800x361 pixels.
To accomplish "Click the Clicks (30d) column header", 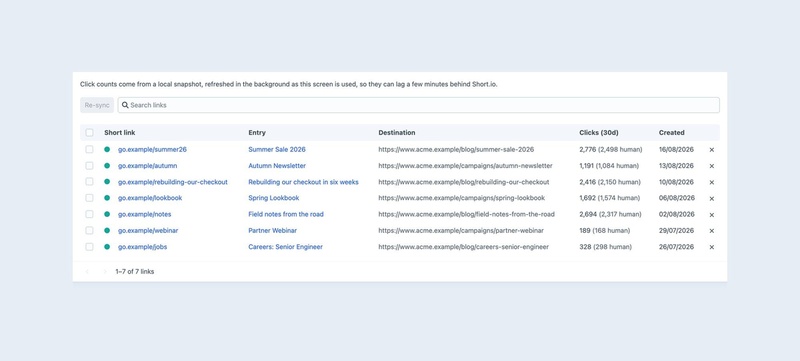I will pyautogui.click(x=599, y=133).
